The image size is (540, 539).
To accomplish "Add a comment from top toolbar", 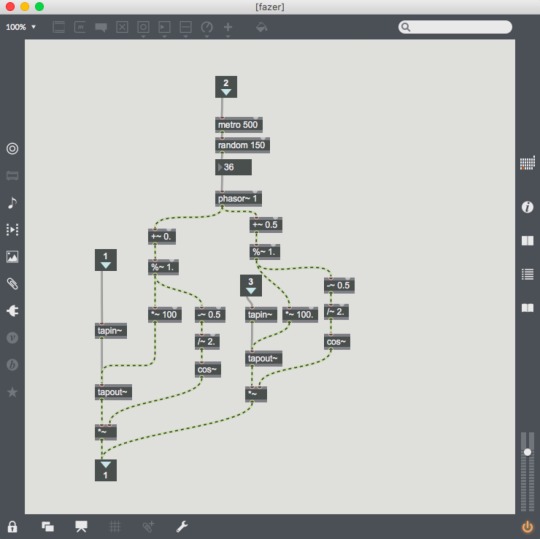I will click(x=101, y=27).
